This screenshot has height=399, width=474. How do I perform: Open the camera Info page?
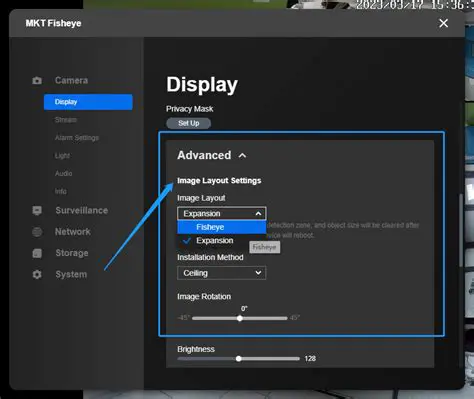click(61, 191)
